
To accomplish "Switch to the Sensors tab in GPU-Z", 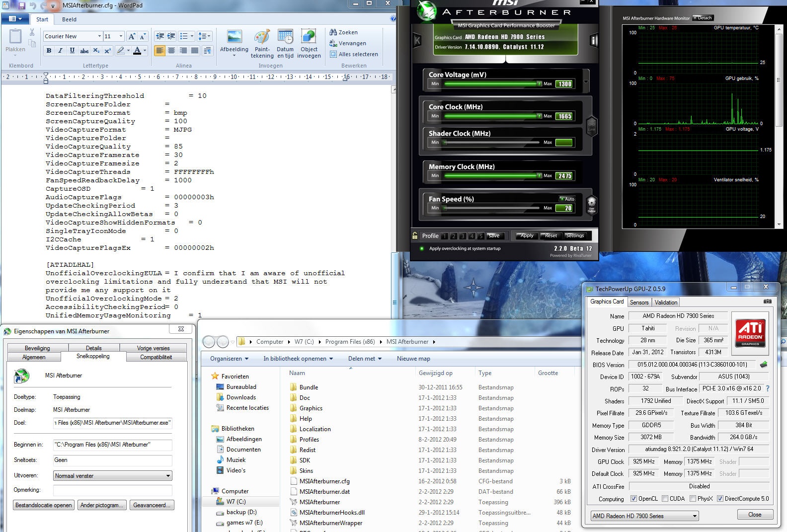I will (639, 303).
